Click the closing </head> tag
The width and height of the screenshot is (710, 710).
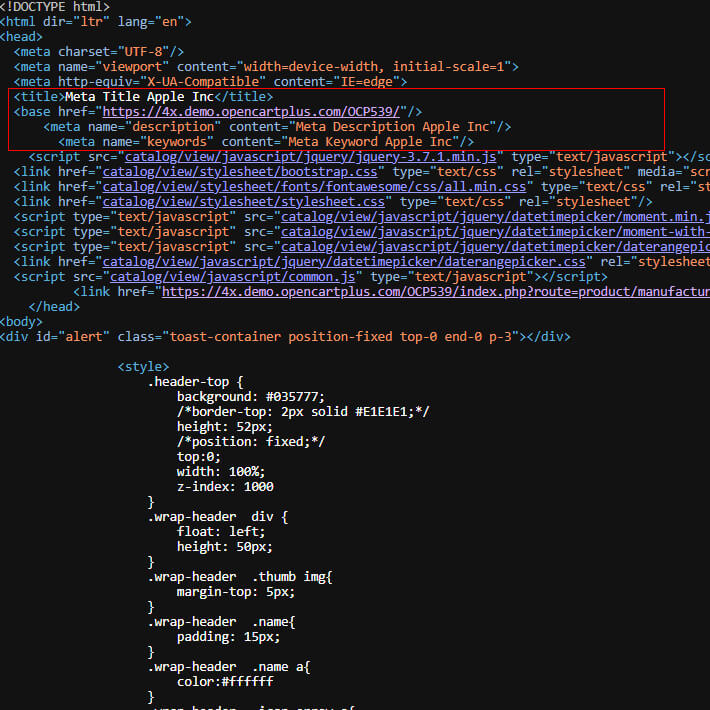coord(54,307)
